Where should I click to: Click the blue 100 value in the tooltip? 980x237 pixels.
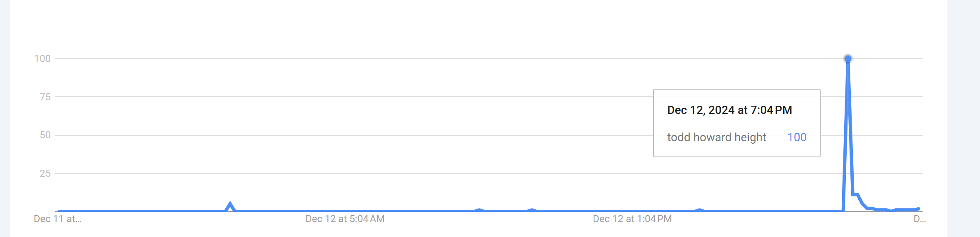point(797,137)
